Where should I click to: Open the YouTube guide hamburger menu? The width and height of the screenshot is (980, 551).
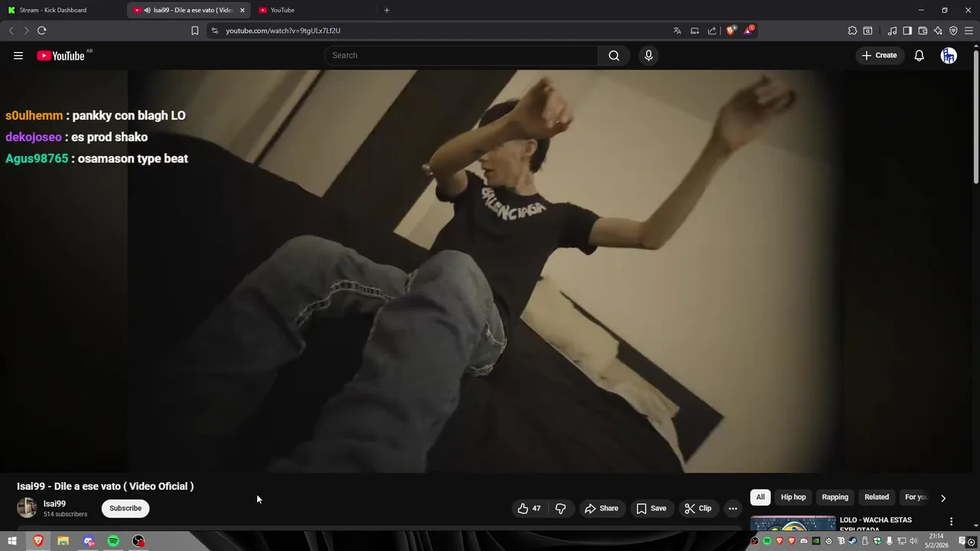click(18, 55)
